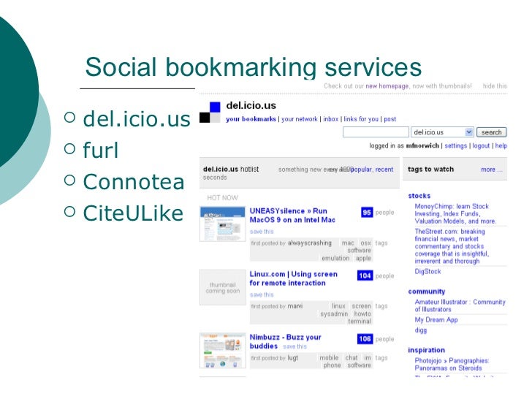Image resolution: width=532 pixels, height=399 pixels.
Task: Go to 'your network' page
Action: coord(300,119)
